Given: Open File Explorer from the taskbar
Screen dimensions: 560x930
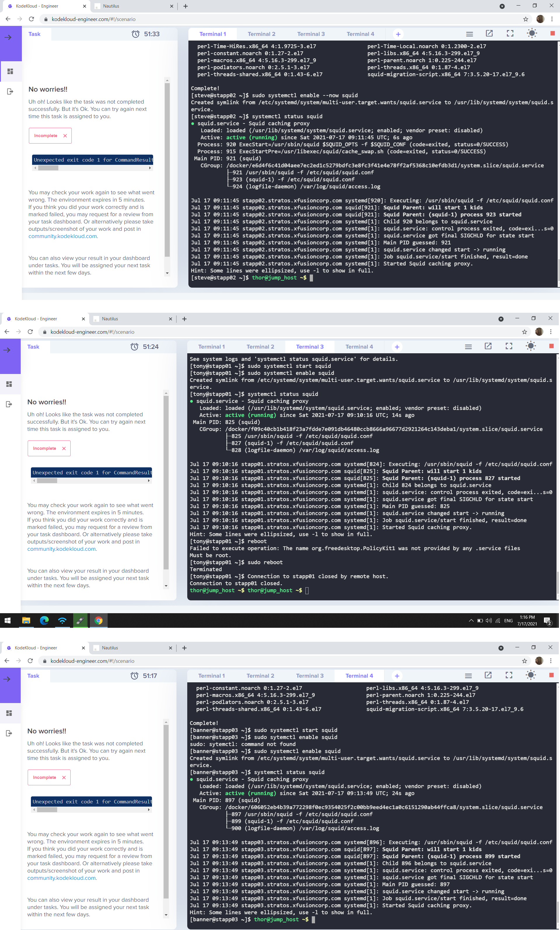Looking at the screenshot, I should coord(26,620).
